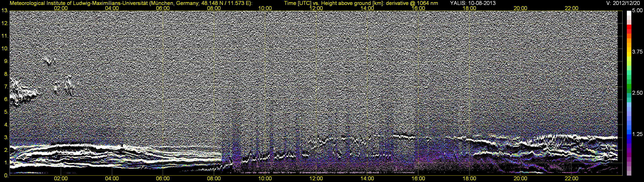Click 14:00 on the bottom time axis
The width and height of the screenshot is (644, 182).
[x=367, y=179]
